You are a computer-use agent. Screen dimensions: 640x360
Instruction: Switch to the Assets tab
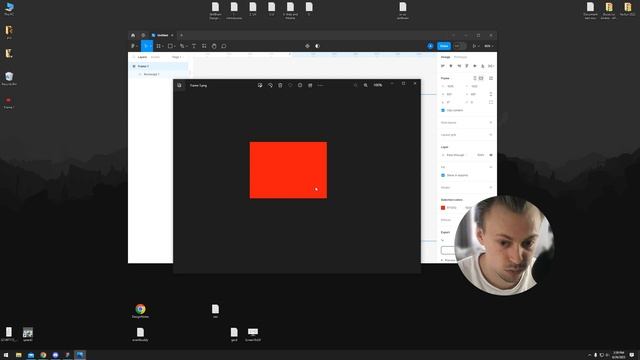tap(156, 57)
